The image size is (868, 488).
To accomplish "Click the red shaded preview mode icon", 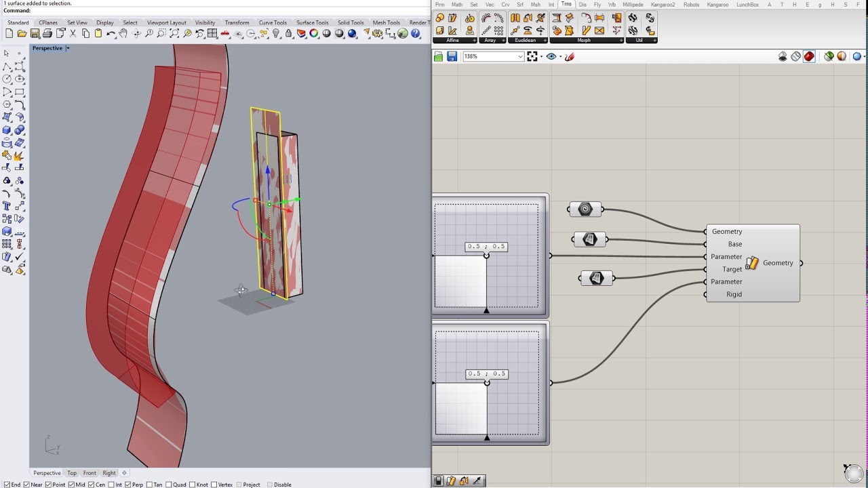I will click(809, 56).
